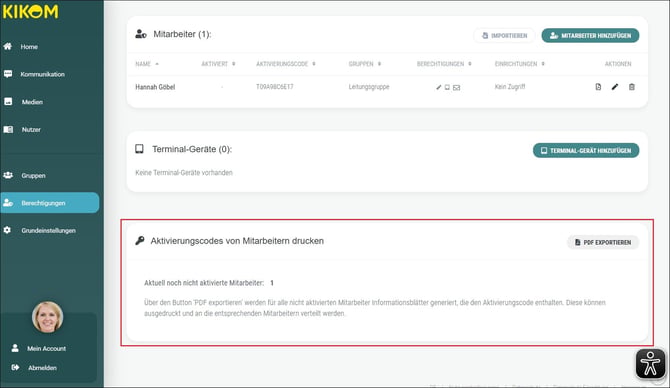
Task: Click the Home house icon
Action: pyautogui.click(x=8, y=46)
